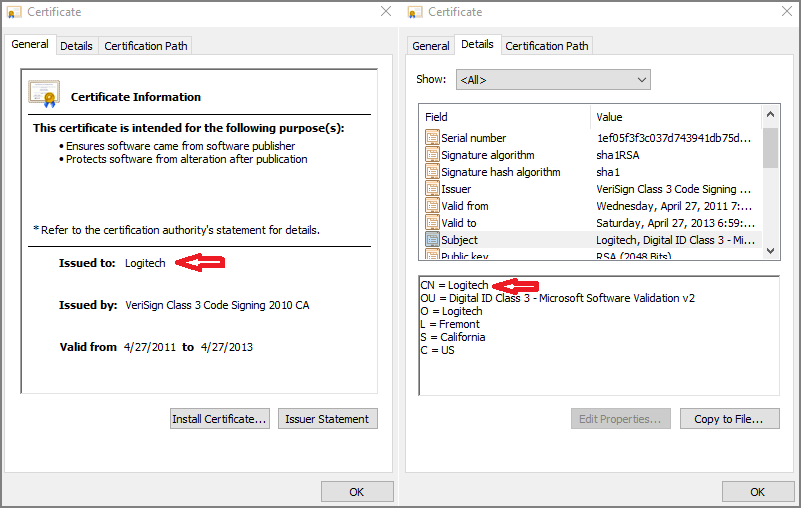
Task: Select the Signature algorithm row
Action: pyautogui.click(x=593, y=155)
